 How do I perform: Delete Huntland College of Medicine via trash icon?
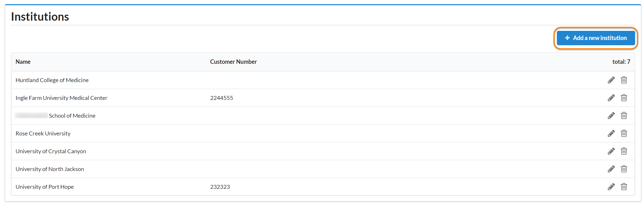coord(624,80)
